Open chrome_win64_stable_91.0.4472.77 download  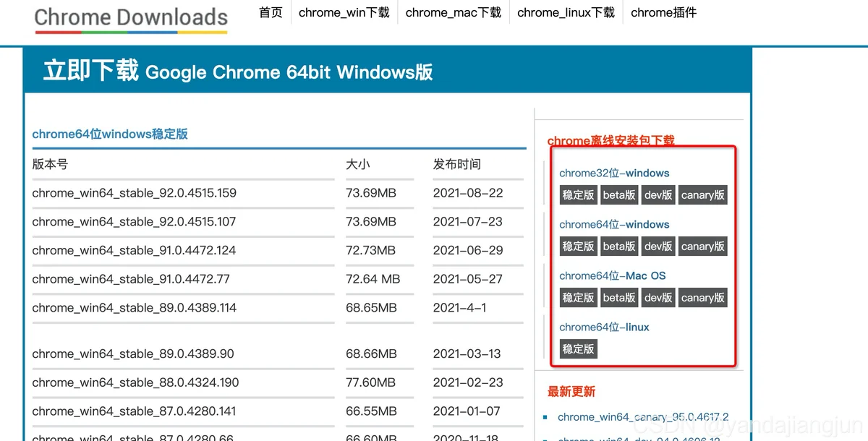tap(131, 279)
